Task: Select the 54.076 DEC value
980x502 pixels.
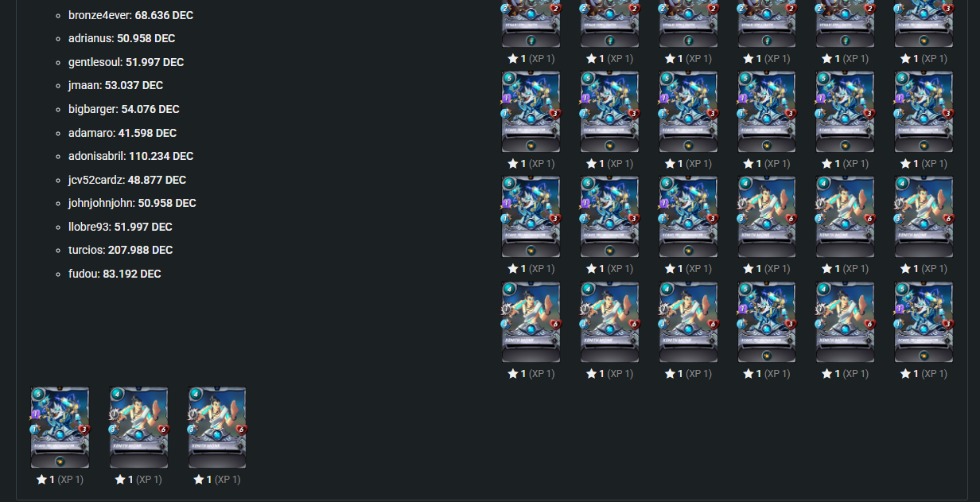Action: click(150, 109)
